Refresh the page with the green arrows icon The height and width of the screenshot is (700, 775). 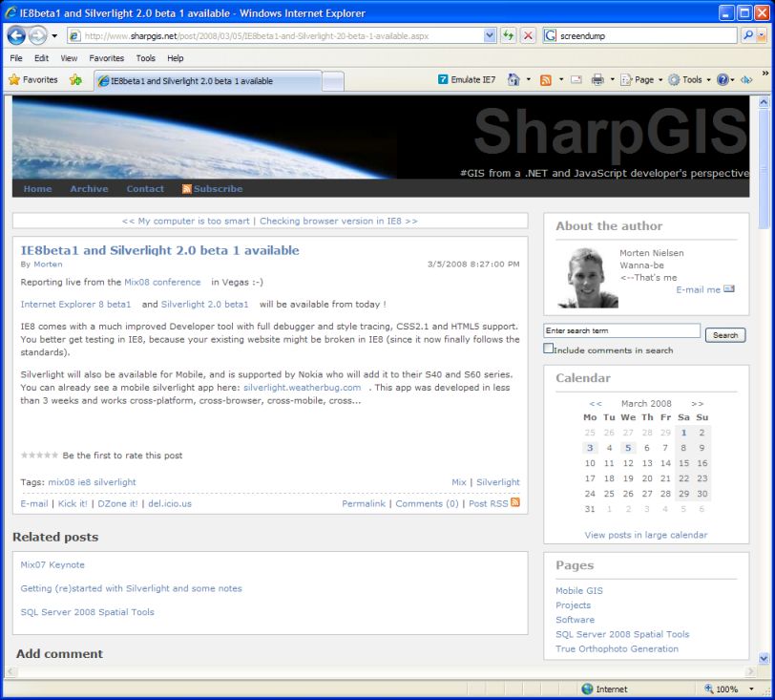pyautogui.click(x=508, y=35)
